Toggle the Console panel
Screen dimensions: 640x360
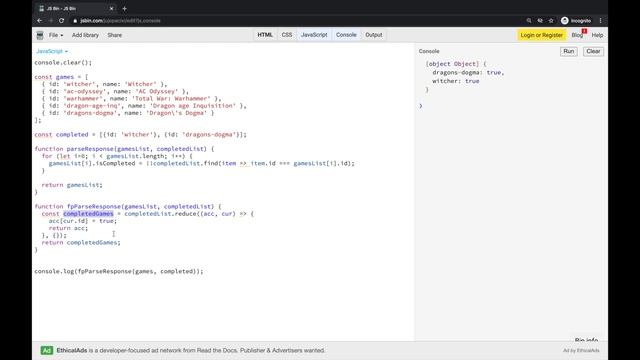[346, 35]
